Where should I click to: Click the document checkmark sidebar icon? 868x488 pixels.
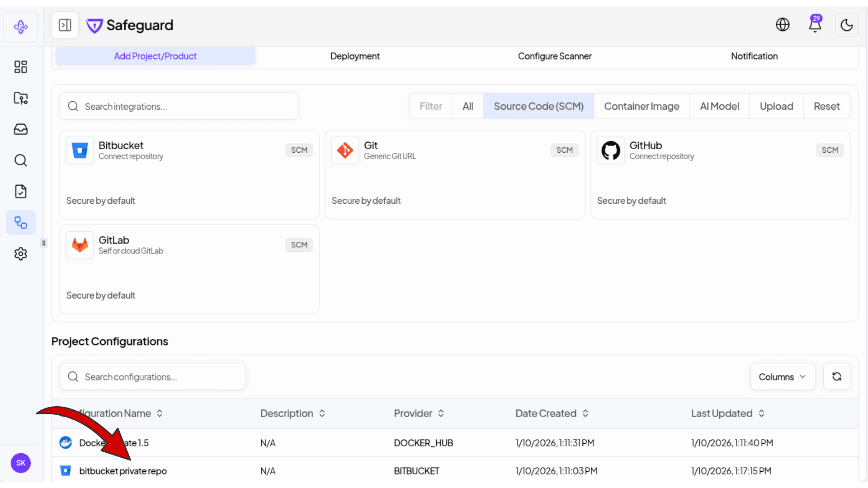click(x=21, y=192)
